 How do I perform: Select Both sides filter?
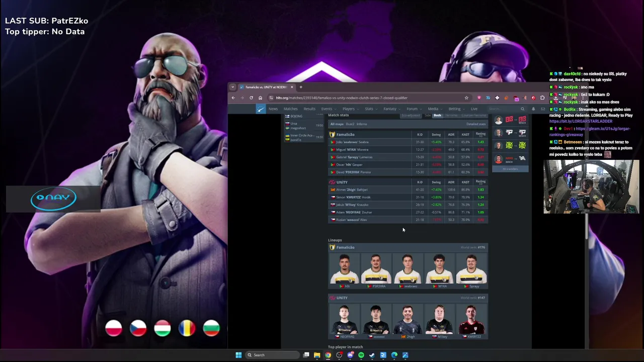click(437, 116)
